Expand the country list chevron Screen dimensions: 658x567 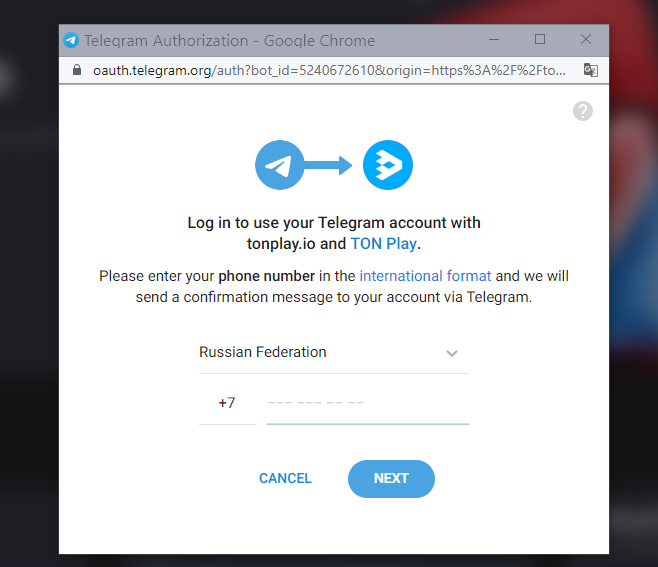click(452, 353)
